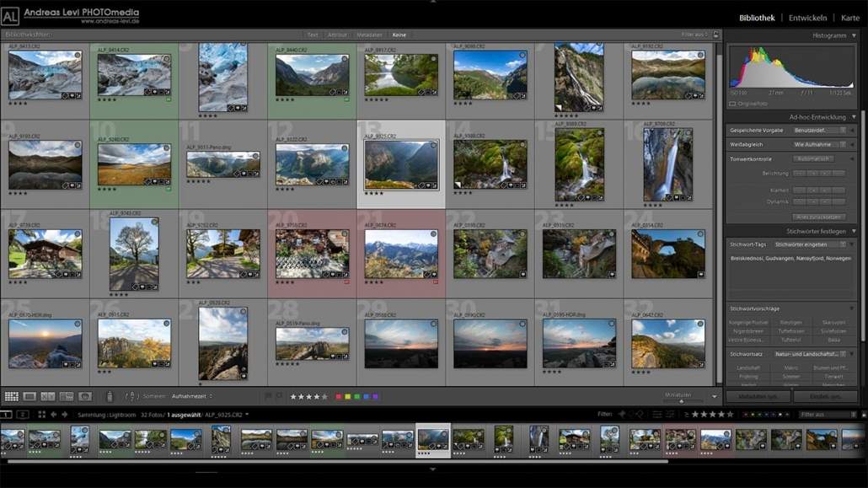Viewport: 868px width, 488px height.
Task: Click the rating comparison ≥ symbol
Action: pos(687,415)
